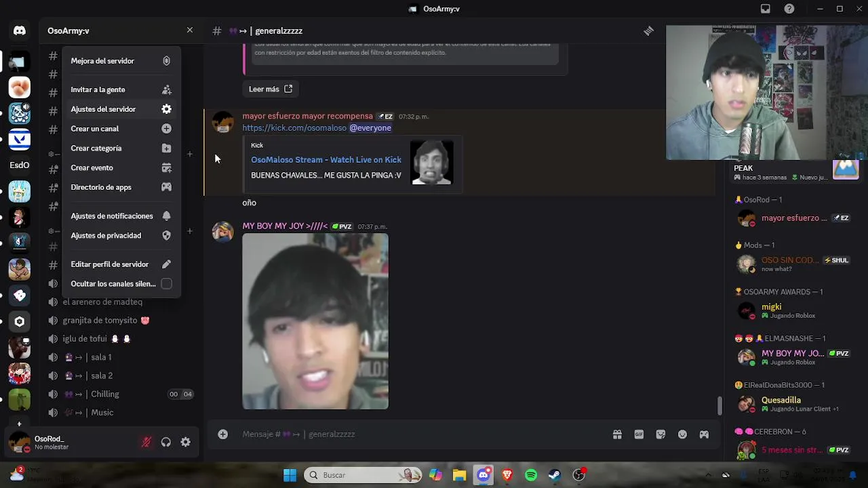This screenshot has height=488, width=868.
Task: Click the plus next to the first channel category
Action: pyautogui.click(x=190, y=154)
